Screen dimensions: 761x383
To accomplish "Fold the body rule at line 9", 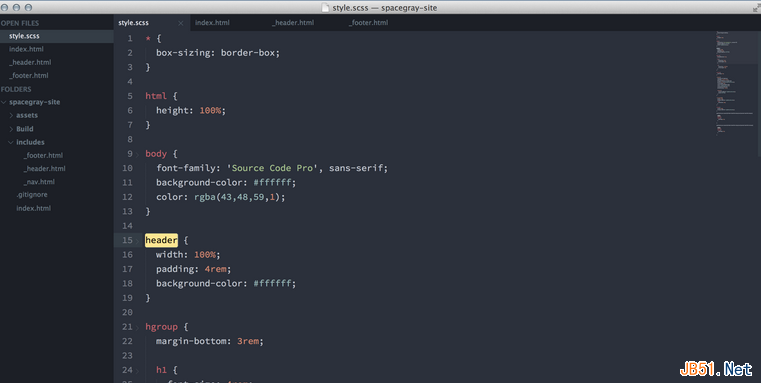I will click(x=138, y=154).
